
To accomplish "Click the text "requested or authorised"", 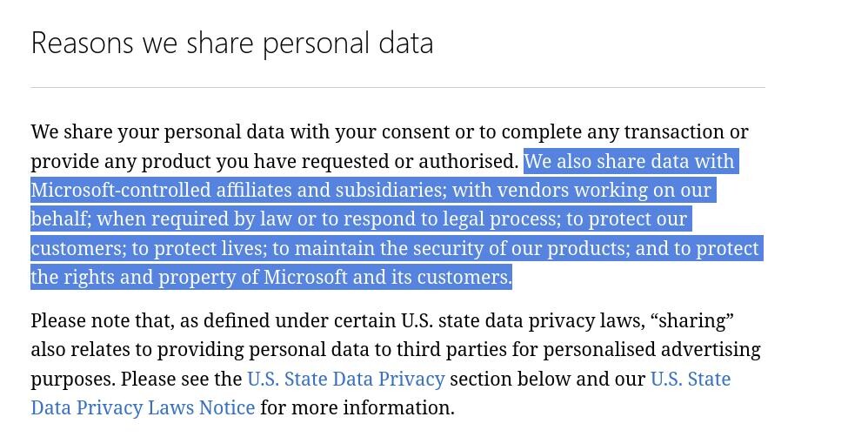I will click(409, 161).
